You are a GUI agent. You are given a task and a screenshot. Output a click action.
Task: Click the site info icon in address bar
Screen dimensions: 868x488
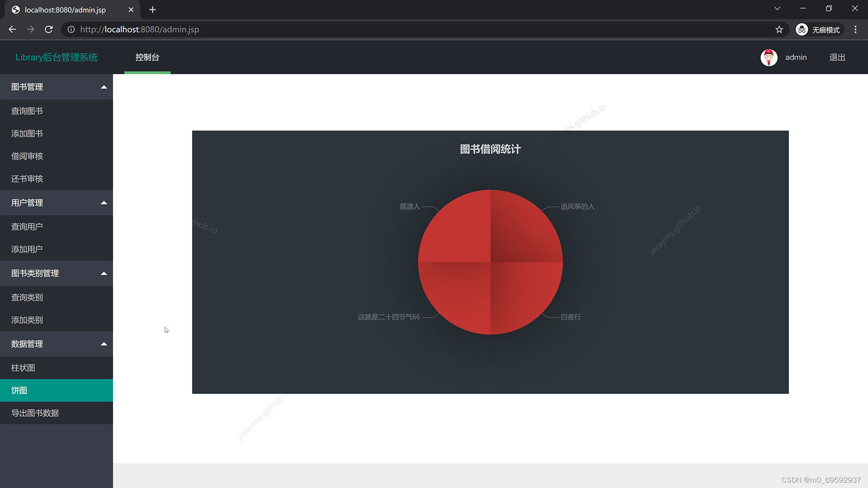click(71, 29)
